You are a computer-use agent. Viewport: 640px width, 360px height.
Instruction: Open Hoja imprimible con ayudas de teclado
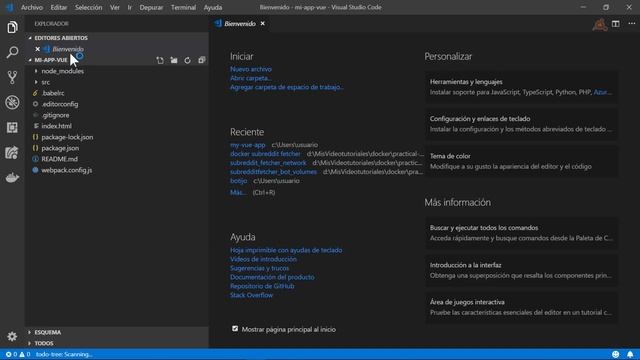(286, 250)
